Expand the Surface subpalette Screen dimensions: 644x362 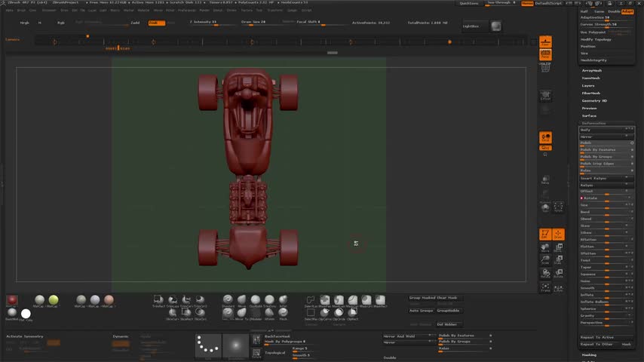click(589, 115)
